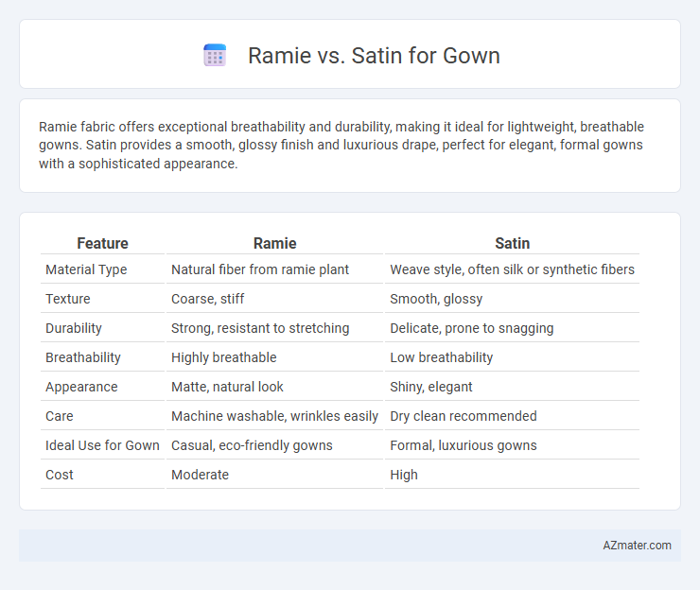Image resolution: width=700 pixels, height=590 pixels.
Task: Click the 'Dry clean recommended' cell
Action: [x=464, y=416]
